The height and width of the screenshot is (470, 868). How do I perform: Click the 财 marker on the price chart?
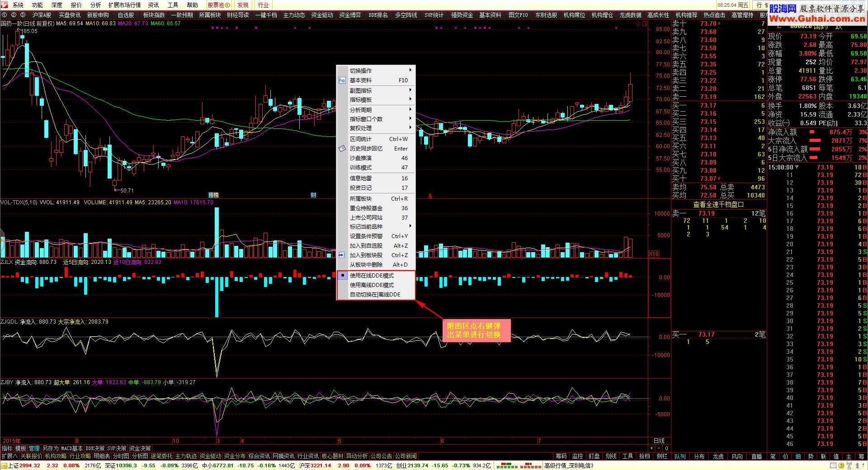pyautogui.click(x=313, y=195)
